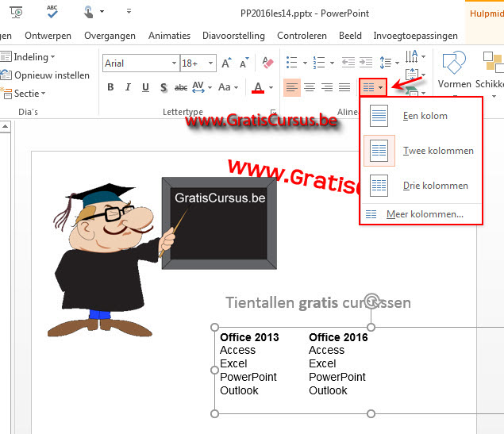
Task: Click the numbered list icon
Action: tap(319, 63)
